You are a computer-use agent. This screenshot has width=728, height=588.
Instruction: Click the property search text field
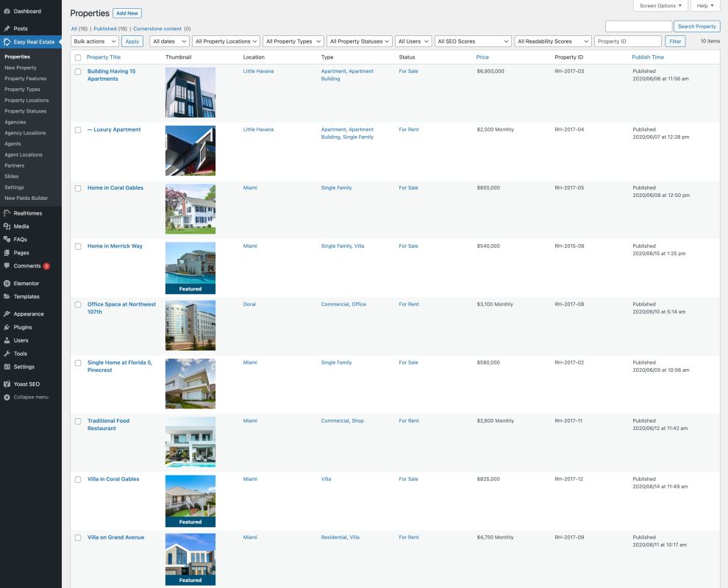pyautogui.click(x=638, y=26)
